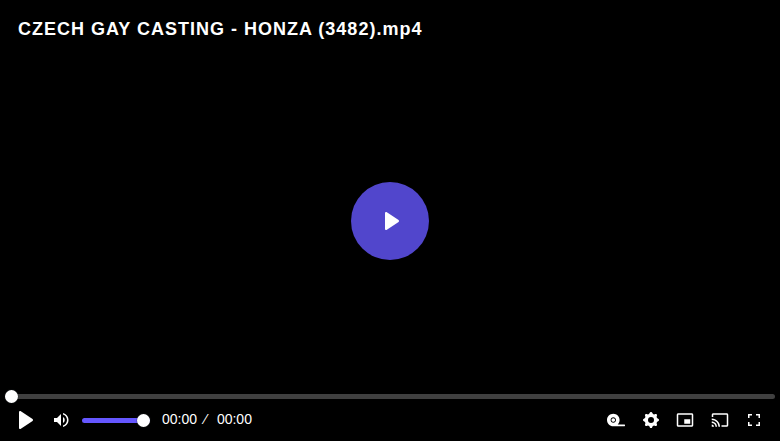Click the large purple play button
Image resolution: width=780 pixels, height=441 pixels.
390,221
